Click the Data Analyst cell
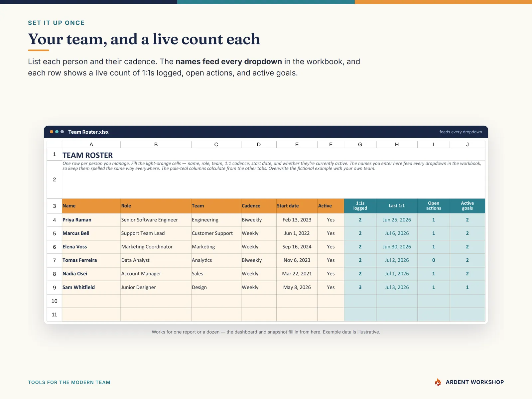This screenshot has height=399, width=532. click(x=156, y=260)
